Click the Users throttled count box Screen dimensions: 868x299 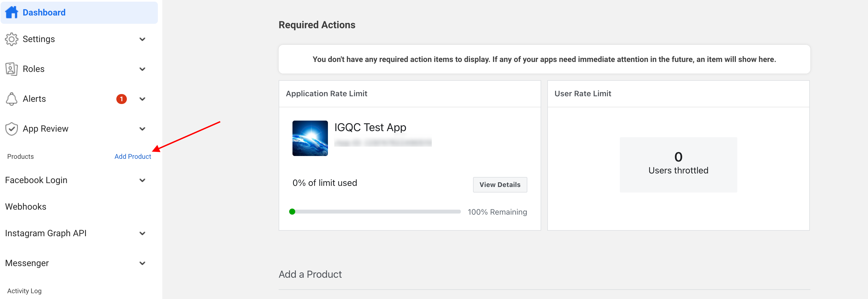coord(678,165)
